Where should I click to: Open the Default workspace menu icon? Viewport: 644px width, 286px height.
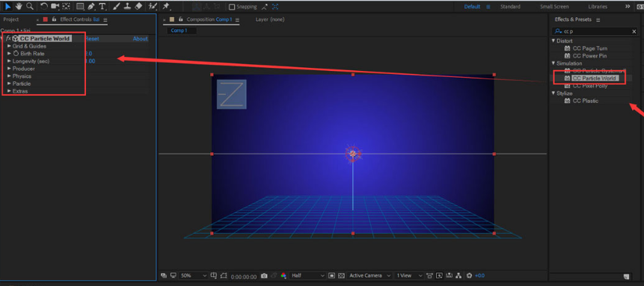[x=488, y=7]
